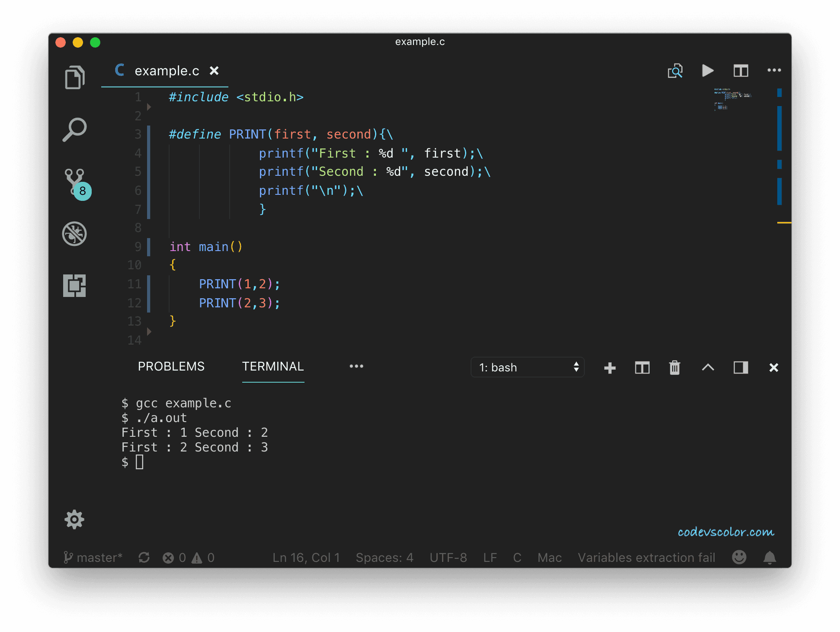840x632 pixels.
Task: Open editor More Actions ellipsis menu
Action: coord(774,71)
